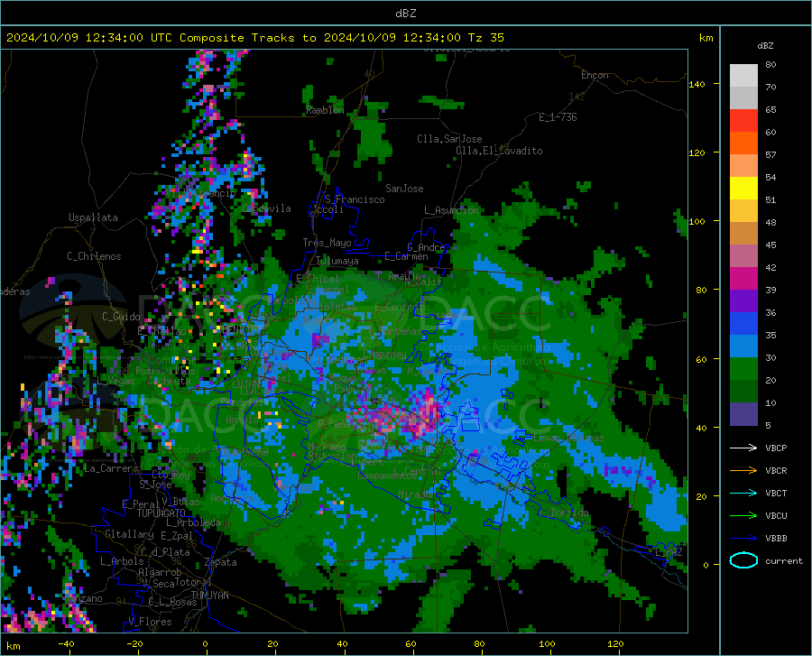Click the Clla.SanJose map label

click(x=449, y=139)
